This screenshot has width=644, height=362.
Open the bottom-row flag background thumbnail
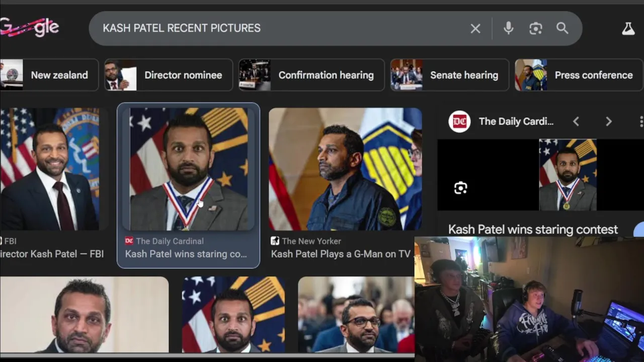click(x=233, y=315)
